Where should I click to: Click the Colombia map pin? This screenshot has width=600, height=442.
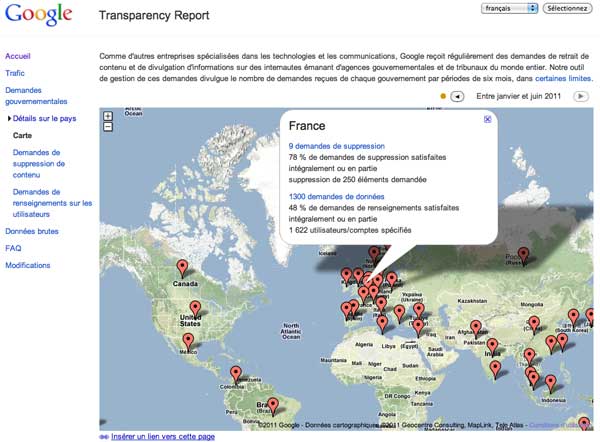point(236,375)
